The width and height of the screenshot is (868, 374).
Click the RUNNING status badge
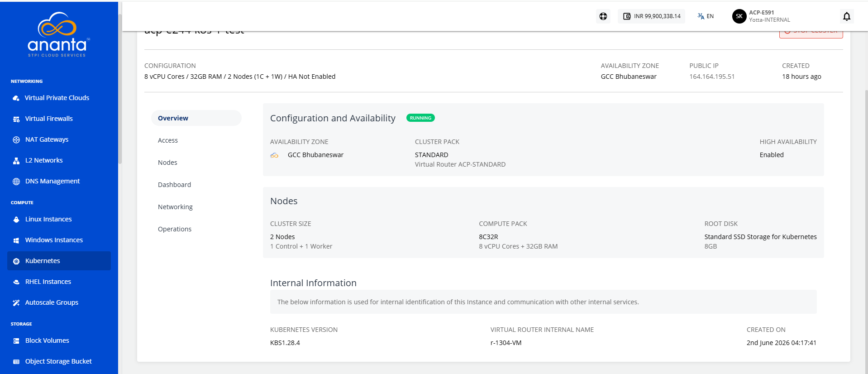pos(420,118)
